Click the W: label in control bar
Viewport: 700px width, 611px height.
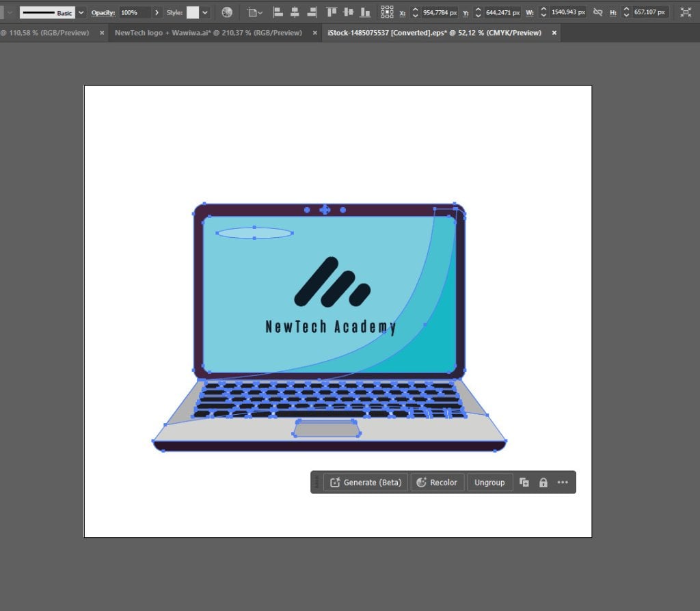[x=530, y=13]
